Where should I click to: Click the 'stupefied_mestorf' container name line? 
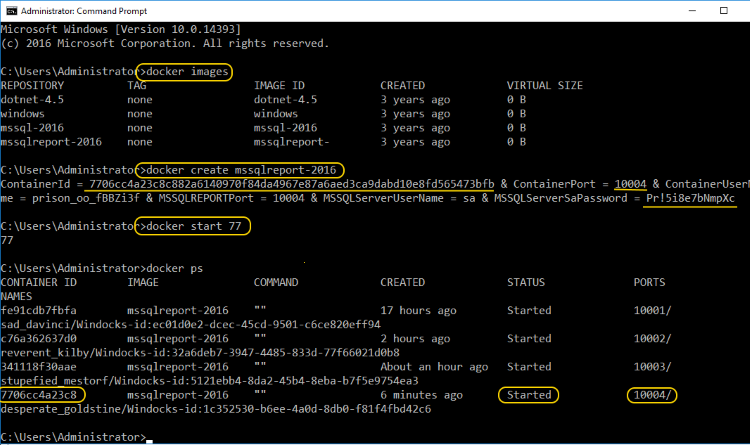point(210,381)
